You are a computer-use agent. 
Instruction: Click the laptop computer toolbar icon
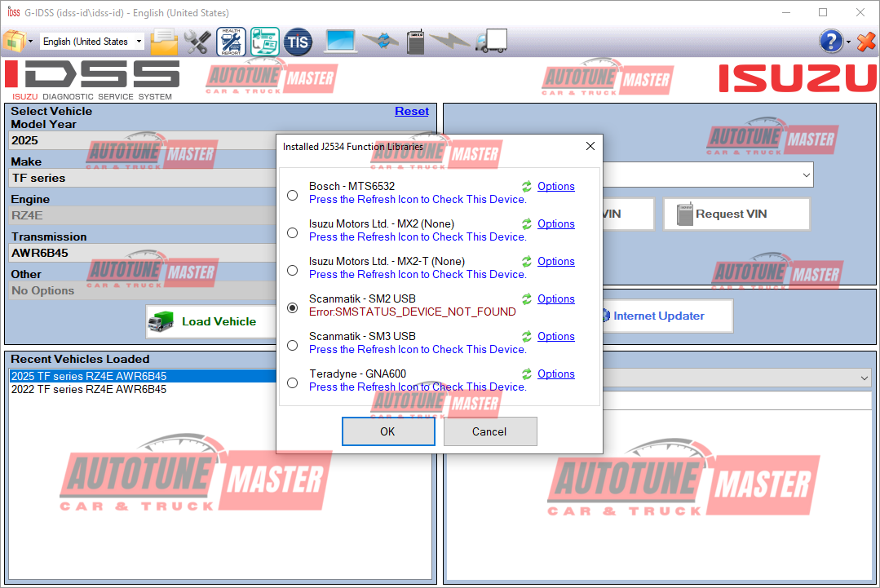(x=341, y=41)
